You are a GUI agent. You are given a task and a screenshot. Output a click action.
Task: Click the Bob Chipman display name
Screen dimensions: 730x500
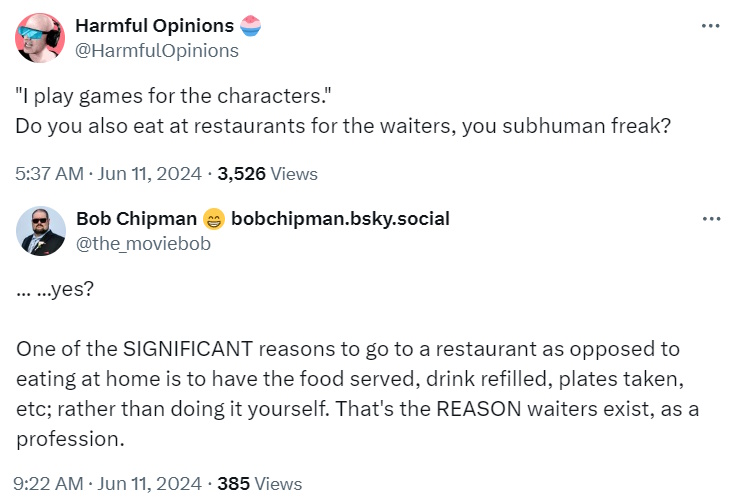(x=135, y=218)
